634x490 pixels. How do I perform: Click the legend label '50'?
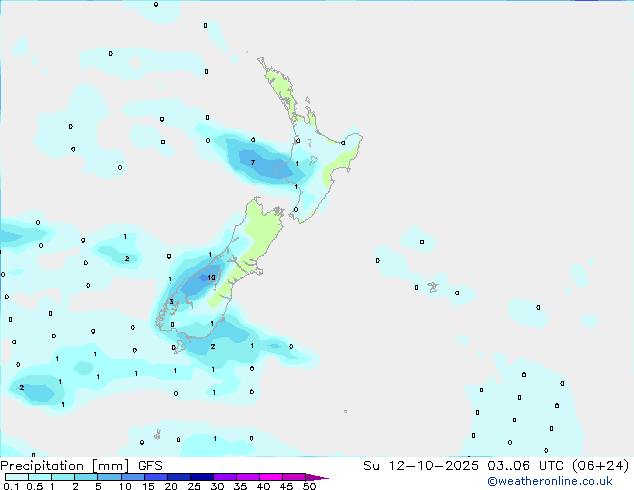pos(309,486)
